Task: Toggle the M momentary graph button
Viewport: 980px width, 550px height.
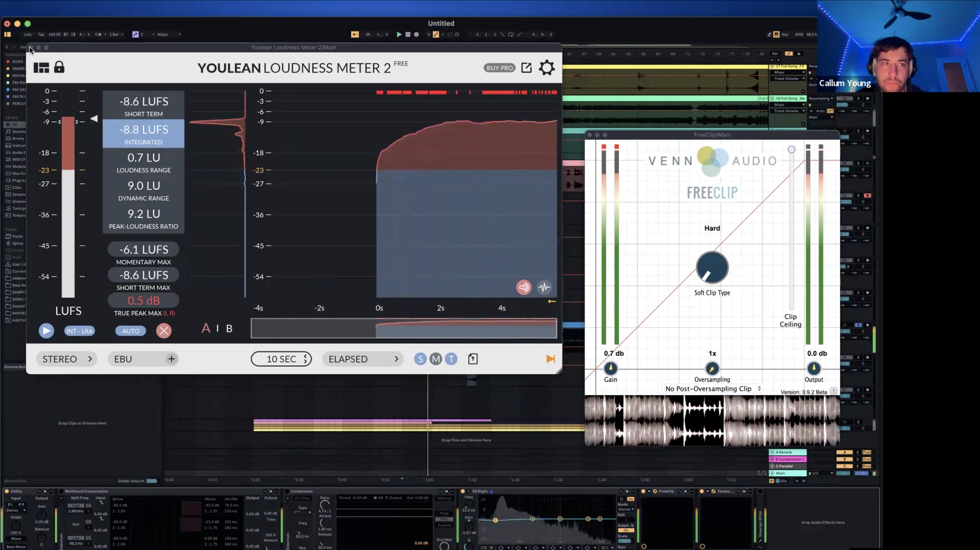Action: [x=436, y=359]
